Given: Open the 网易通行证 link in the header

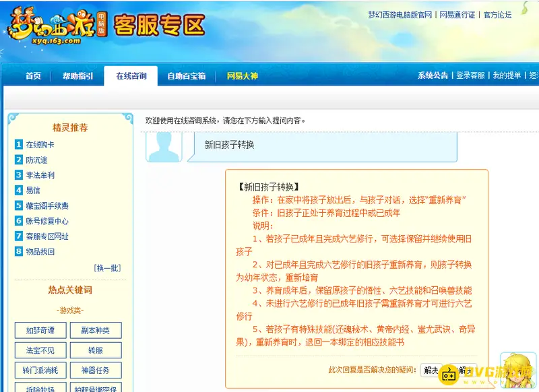Looking at the screenshot, I should coord(457,15).
